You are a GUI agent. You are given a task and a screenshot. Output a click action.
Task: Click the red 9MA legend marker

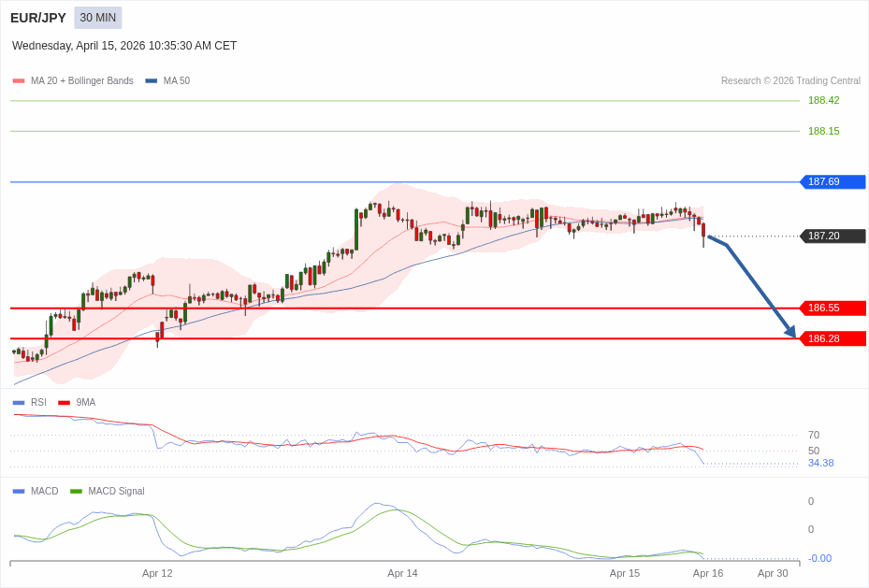(x=64, y=403)
